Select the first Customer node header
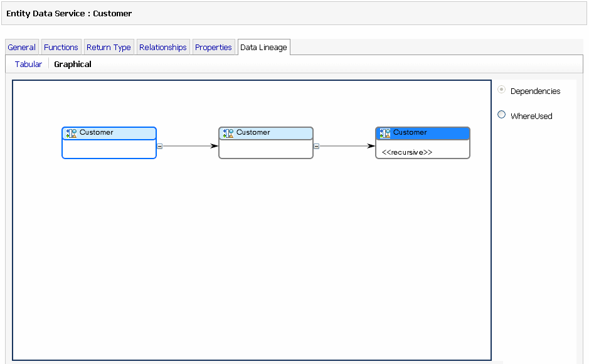This screenshot has height=364, width=589. pos(109,133)
